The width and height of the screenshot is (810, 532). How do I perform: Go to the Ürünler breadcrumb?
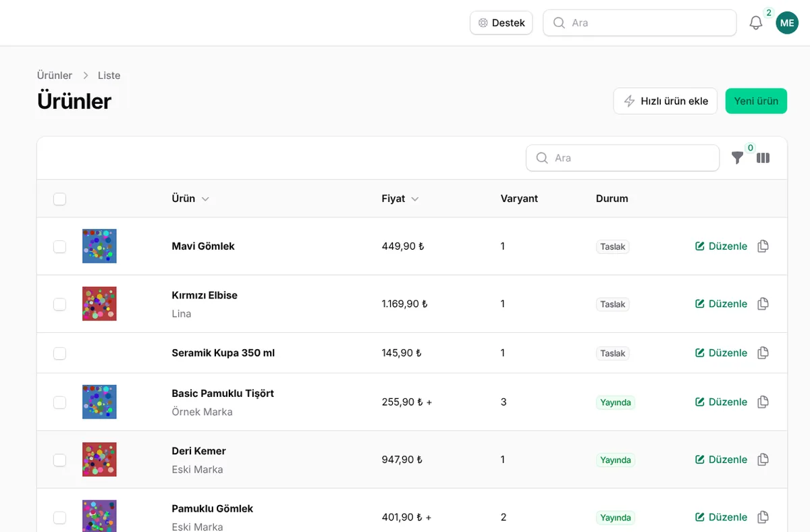tap(55, 75)
